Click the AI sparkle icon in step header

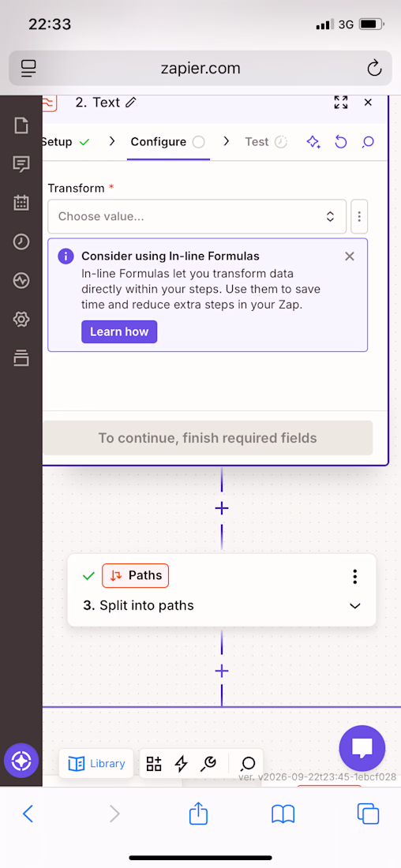point(313,142)
